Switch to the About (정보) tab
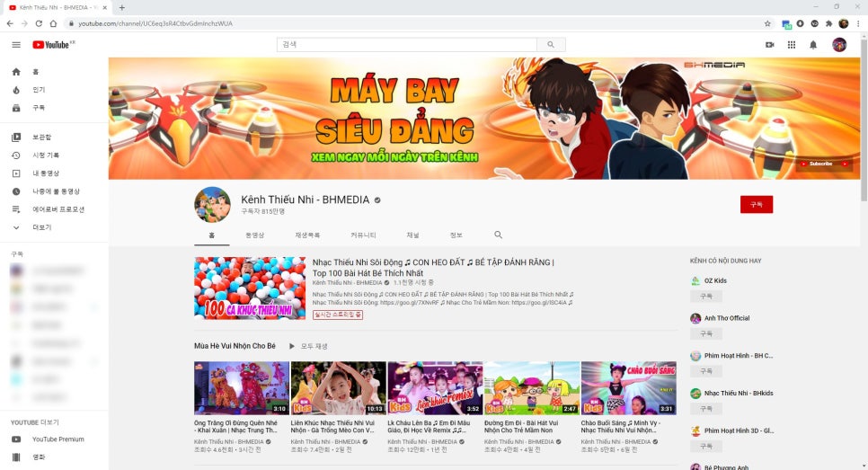This screenshot has height=470, width=868. tap(456, 235)
